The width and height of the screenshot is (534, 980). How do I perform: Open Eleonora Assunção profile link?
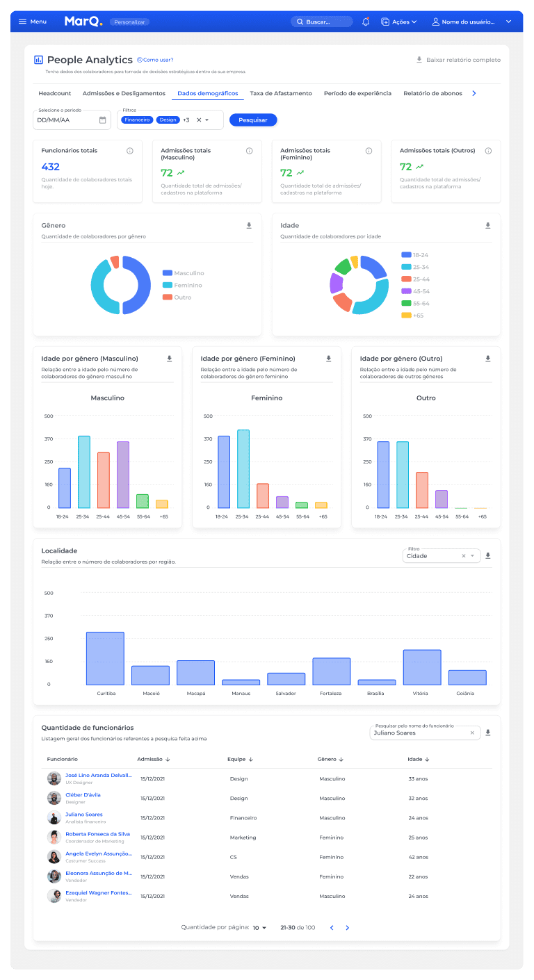point(98,873)
